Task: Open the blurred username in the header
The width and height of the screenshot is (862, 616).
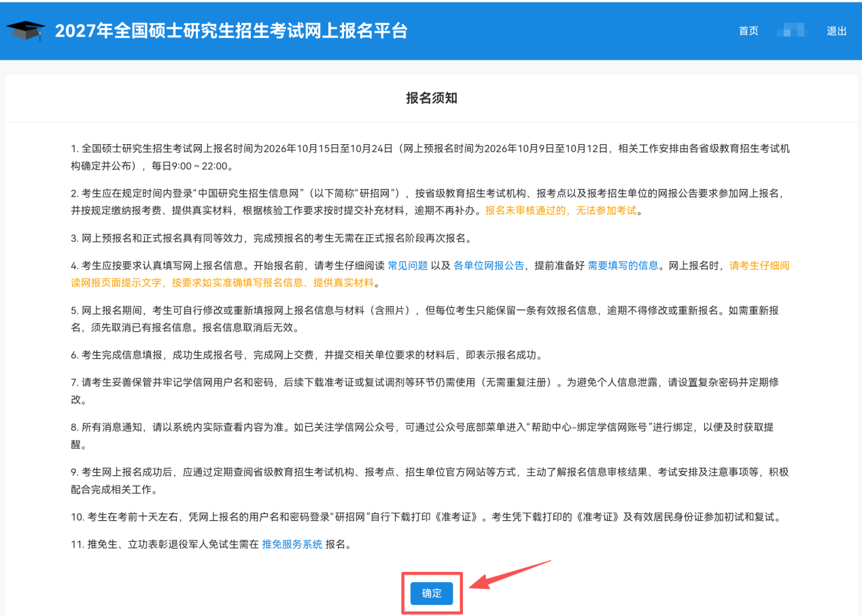Action: coord(792,31)
